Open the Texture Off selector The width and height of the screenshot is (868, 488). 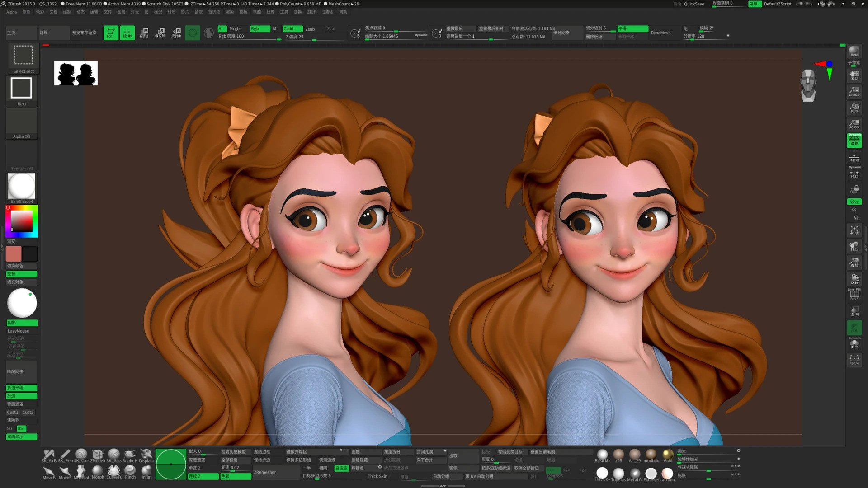22,156
